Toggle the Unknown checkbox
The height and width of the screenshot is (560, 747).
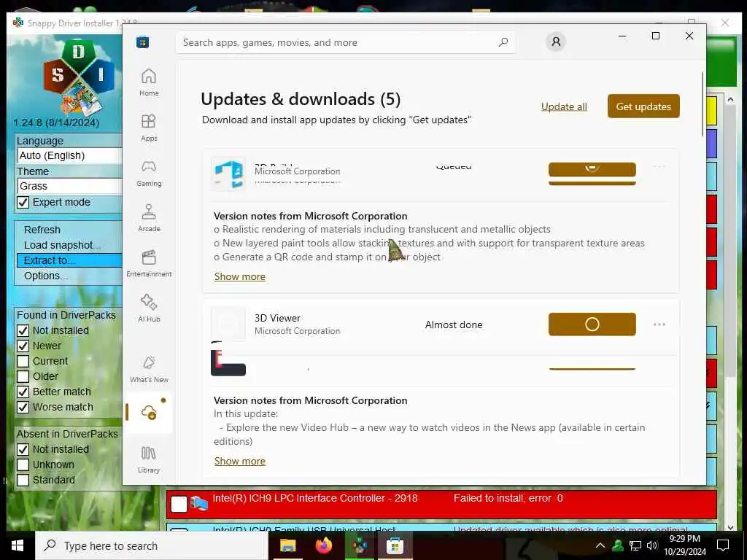click(x=23, y=464)
